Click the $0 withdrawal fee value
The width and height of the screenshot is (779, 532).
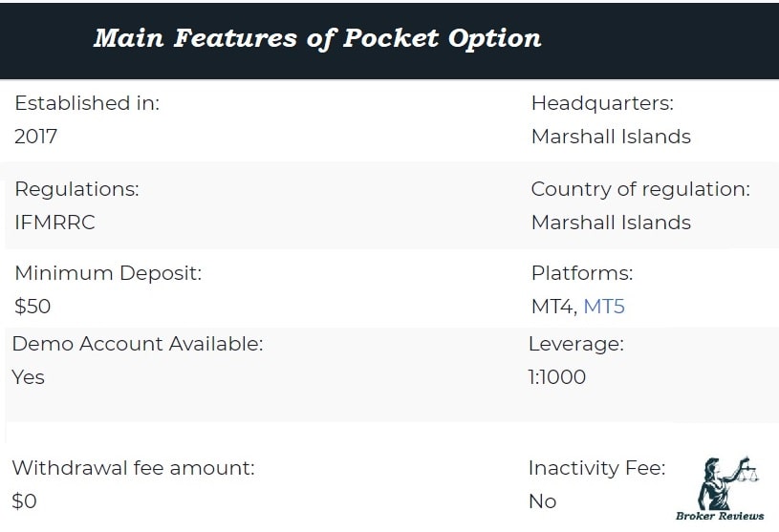24,501
